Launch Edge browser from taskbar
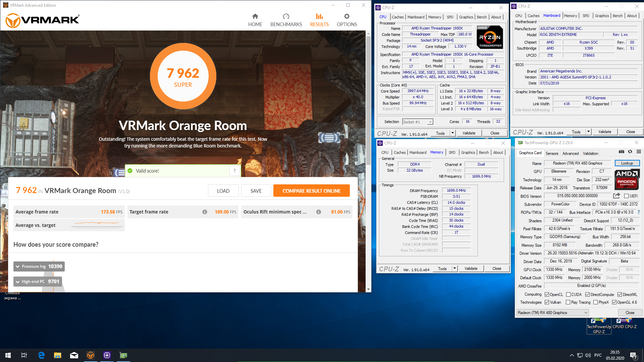 point(41,355)
